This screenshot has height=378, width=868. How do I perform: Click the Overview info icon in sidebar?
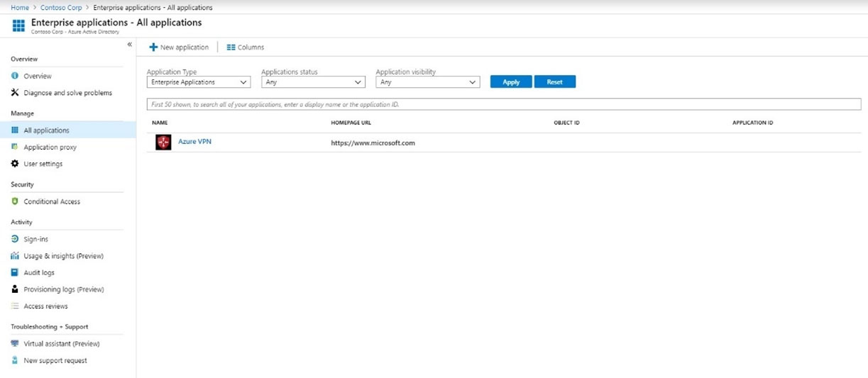[15, 76]
